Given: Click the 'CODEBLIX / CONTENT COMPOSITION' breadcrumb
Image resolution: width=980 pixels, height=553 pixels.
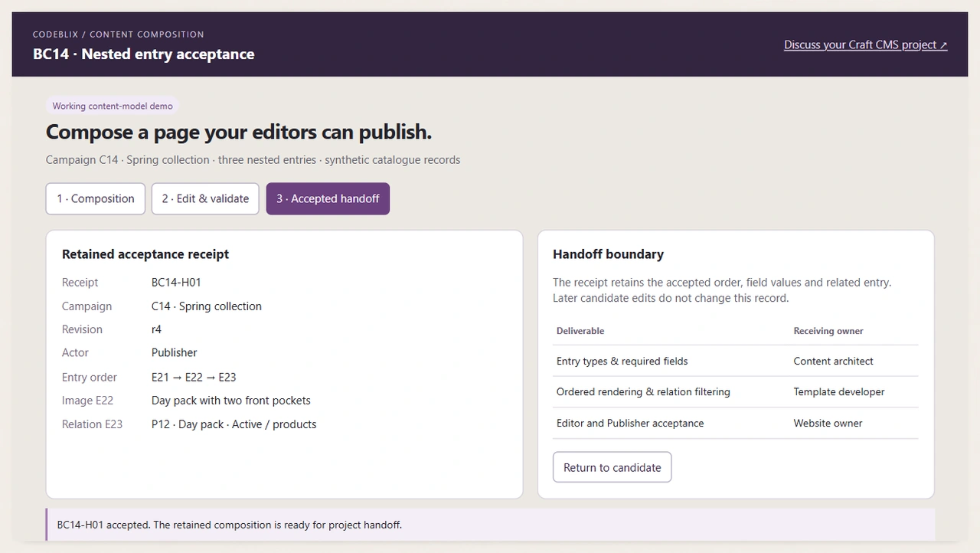Looking at the screenshot, I should tap(119, 34).
